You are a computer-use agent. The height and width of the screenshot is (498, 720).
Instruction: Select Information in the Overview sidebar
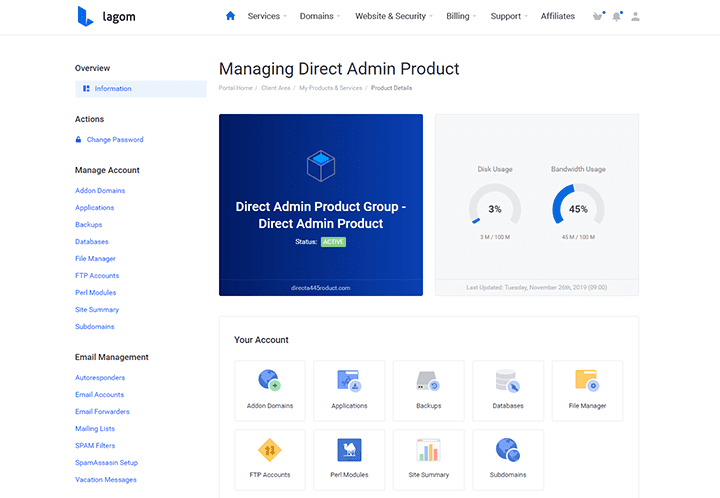click(x=141, y=89)
